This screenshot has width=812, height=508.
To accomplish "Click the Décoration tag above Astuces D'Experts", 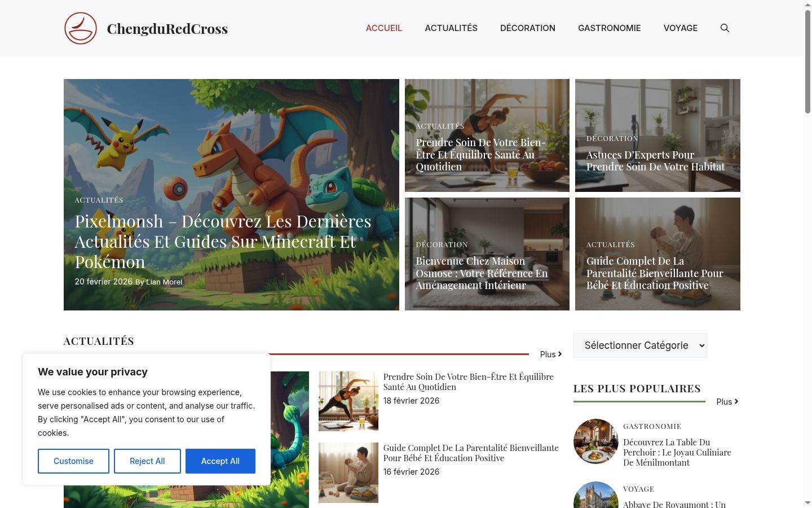I will pyautogui.click(x=612, y=138).
